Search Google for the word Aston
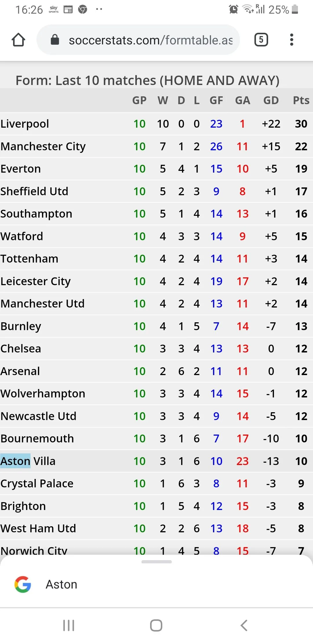313x644 pixels. (x=61, y=584)
